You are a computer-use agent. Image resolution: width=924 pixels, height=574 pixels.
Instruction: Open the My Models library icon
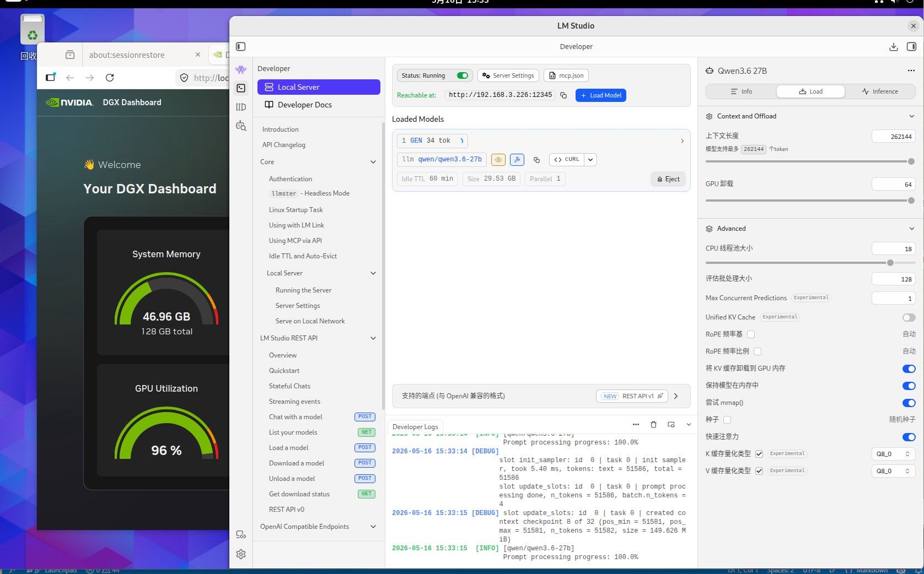pyautogui.click(x=241, y=107)
